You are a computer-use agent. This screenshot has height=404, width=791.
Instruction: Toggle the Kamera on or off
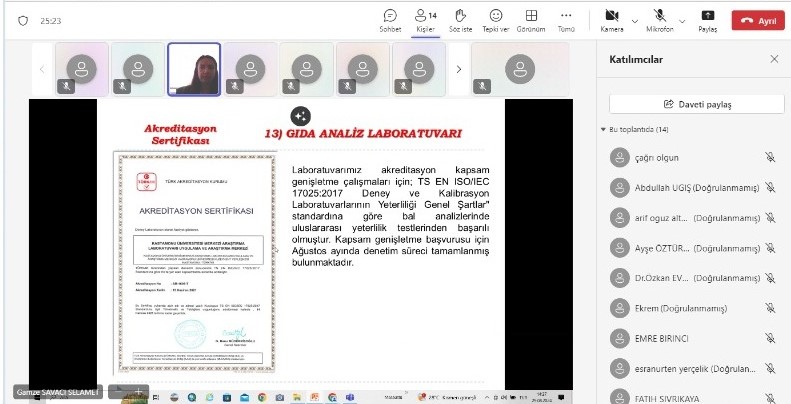click(612, 21)
